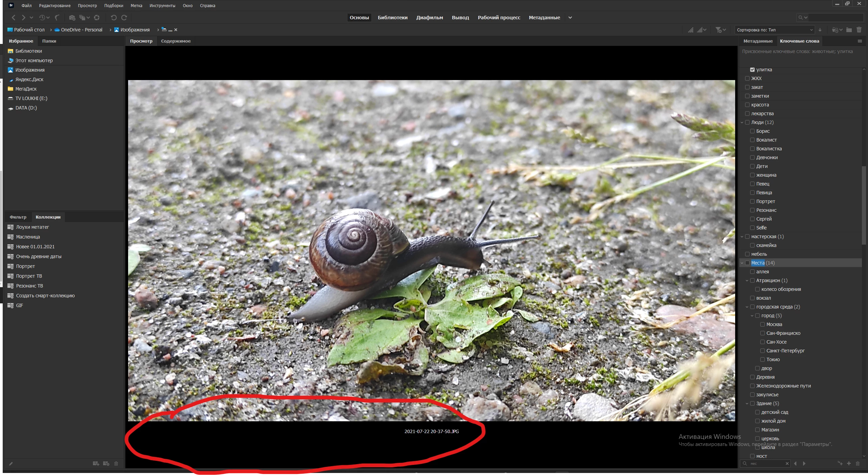Rotate image 90° clockwise
The image size is (868, 475).
[124, 18]
